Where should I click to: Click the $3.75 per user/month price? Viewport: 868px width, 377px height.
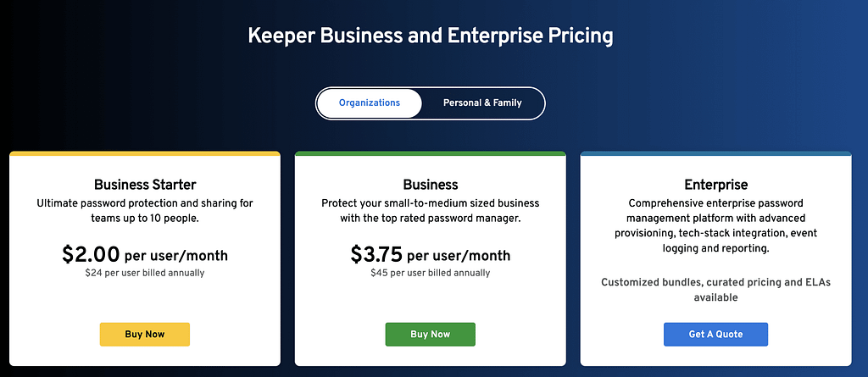[431, 254]
